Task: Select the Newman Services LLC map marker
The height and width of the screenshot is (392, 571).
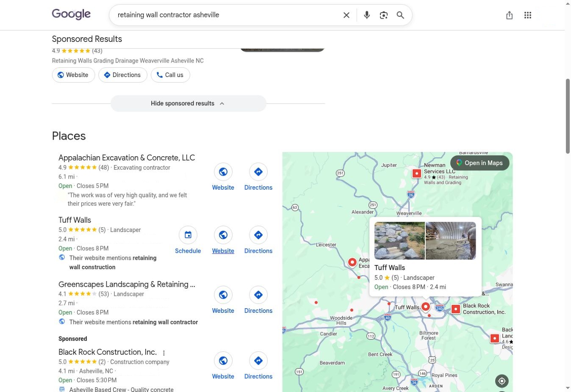Action: click(417, 173)
